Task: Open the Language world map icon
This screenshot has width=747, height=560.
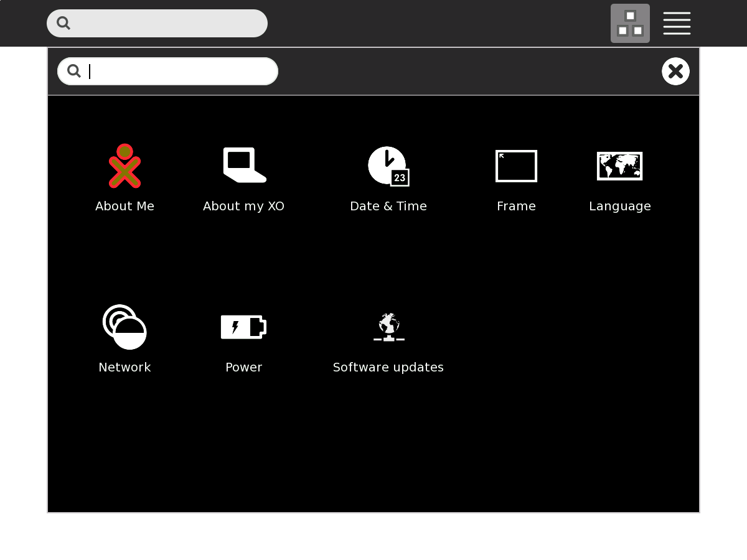Action: point(619,166)
